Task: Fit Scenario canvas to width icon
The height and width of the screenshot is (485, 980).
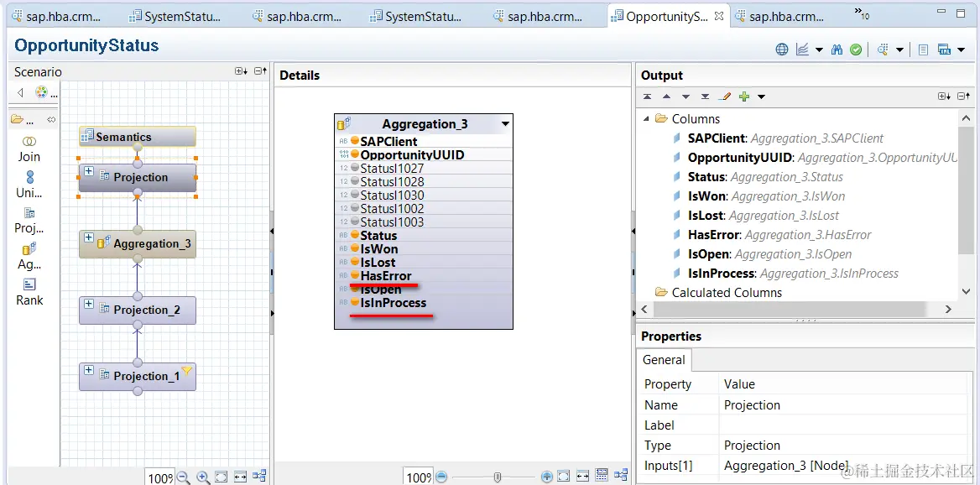Action: click(x=240, y=477)
